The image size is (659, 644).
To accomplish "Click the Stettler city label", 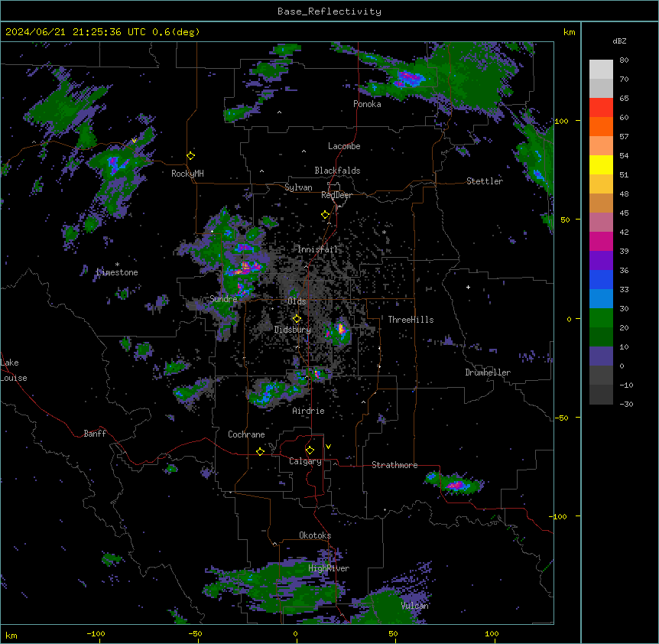I will pyautogui.click(x=485, y=181).
